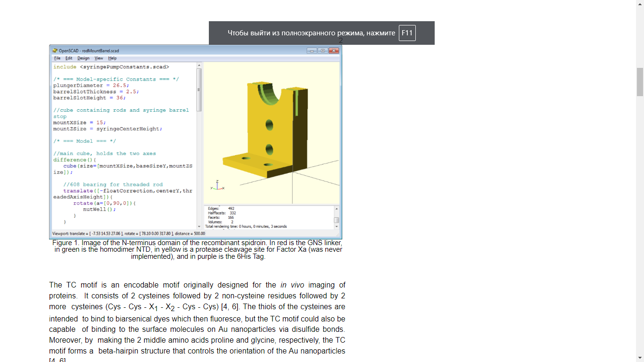
Task: Click the browser page scrollbar thumb
Action: click(x=640, y=82)
